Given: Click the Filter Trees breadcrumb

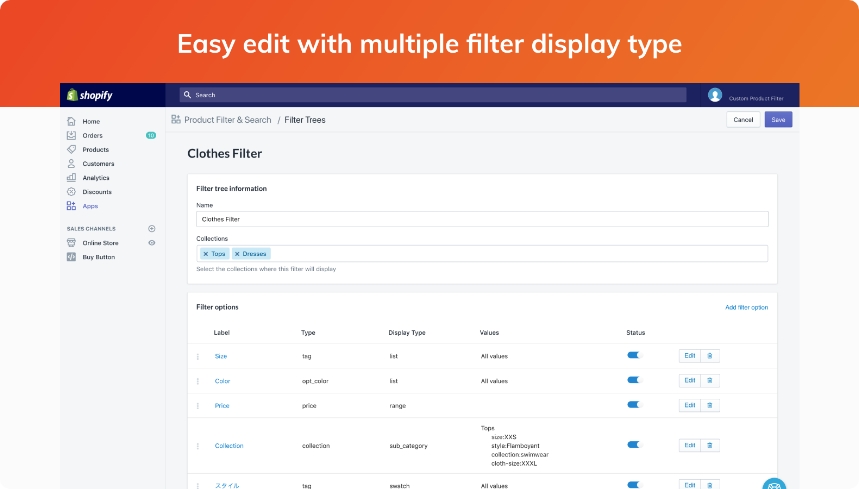Looking at the screenshot, I should (305, 120).
